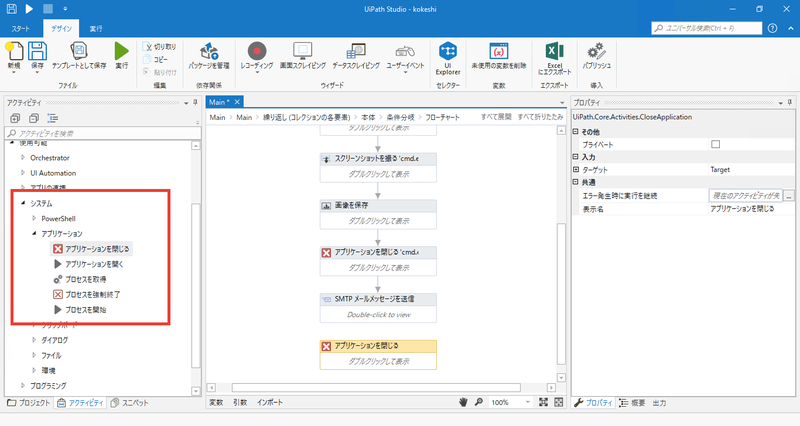Image resolution: width=800 pixels, height=426 pixels.
Task: Collapse the システム tree node
Action: [x=23, y=203]
